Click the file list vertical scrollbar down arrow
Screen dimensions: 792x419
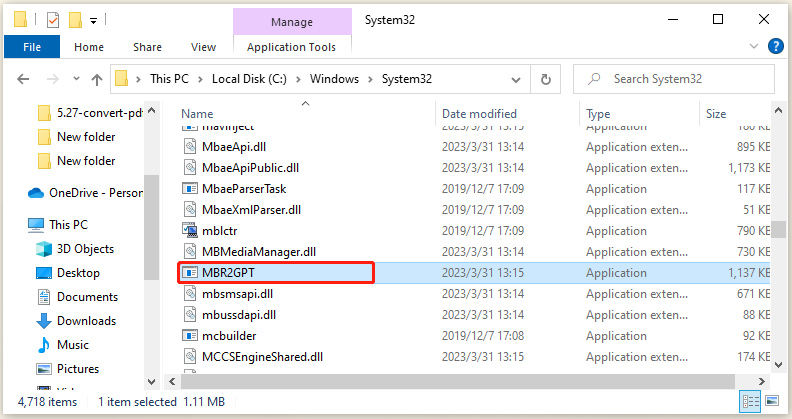click(x=778, y=364)
